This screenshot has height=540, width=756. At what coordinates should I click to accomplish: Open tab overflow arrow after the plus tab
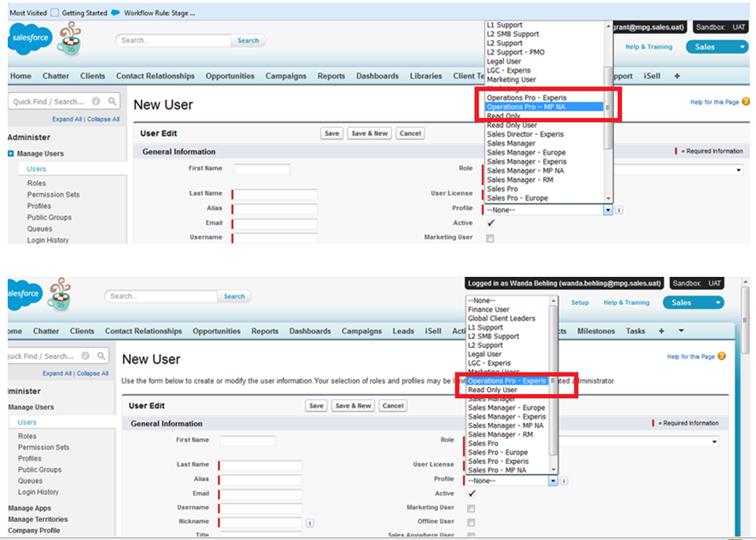[682, 331]
